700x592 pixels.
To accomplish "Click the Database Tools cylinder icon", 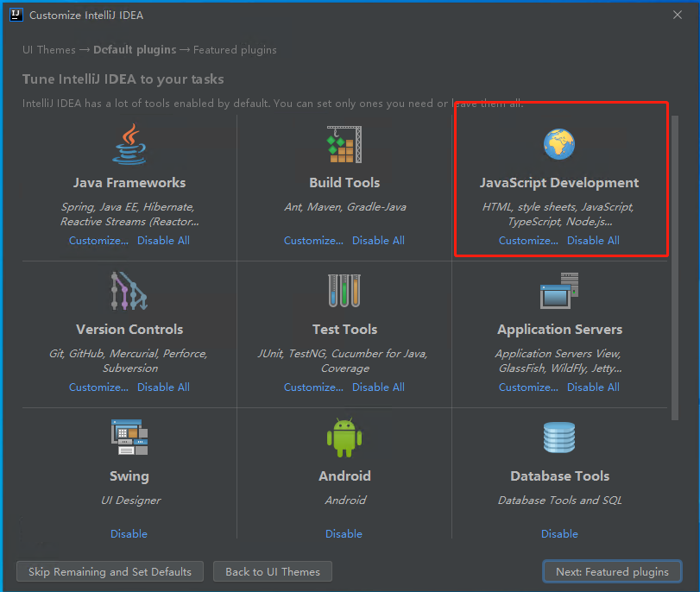I will [559, 438].
